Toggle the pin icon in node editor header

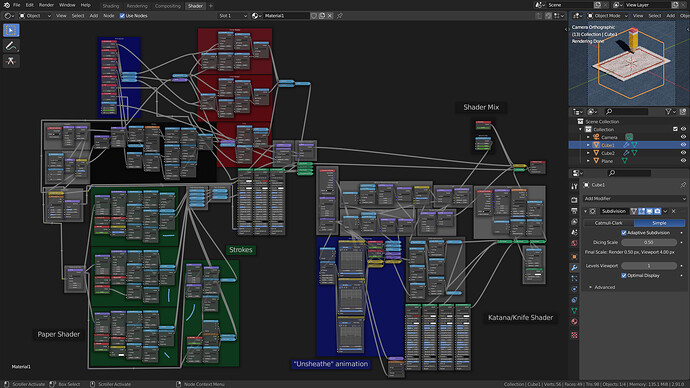tap(340, 16)
